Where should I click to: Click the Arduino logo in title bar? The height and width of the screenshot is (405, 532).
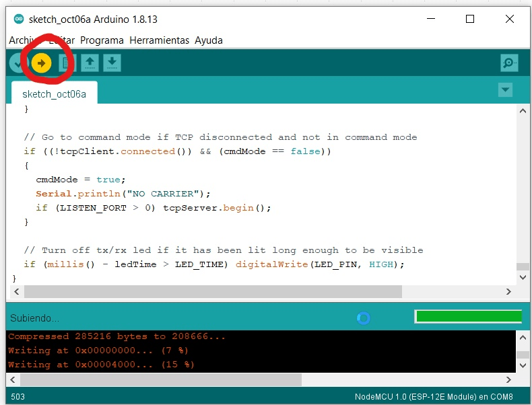(18, 20)
